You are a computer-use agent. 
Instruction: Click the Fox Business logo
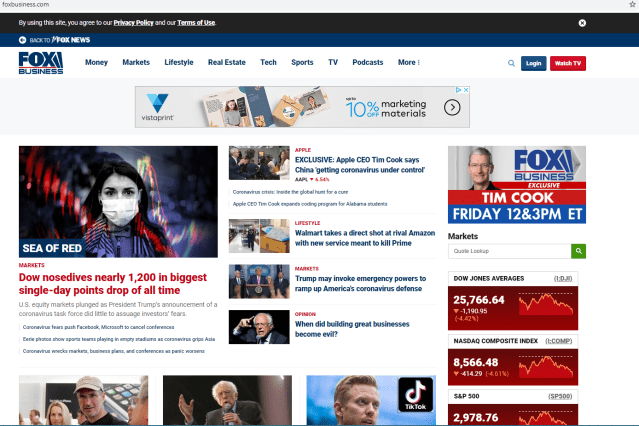coord(41,63)
